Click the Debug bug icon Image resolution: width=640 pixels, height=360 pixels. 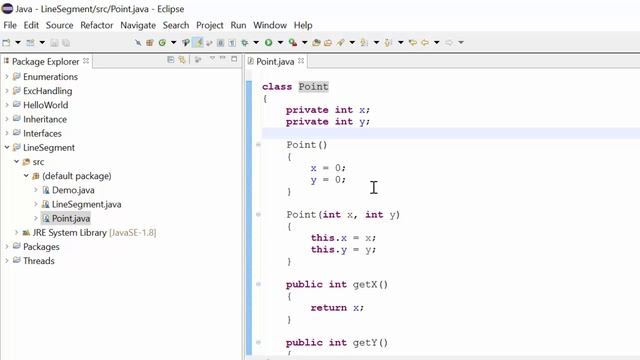(x=244, y=42)
